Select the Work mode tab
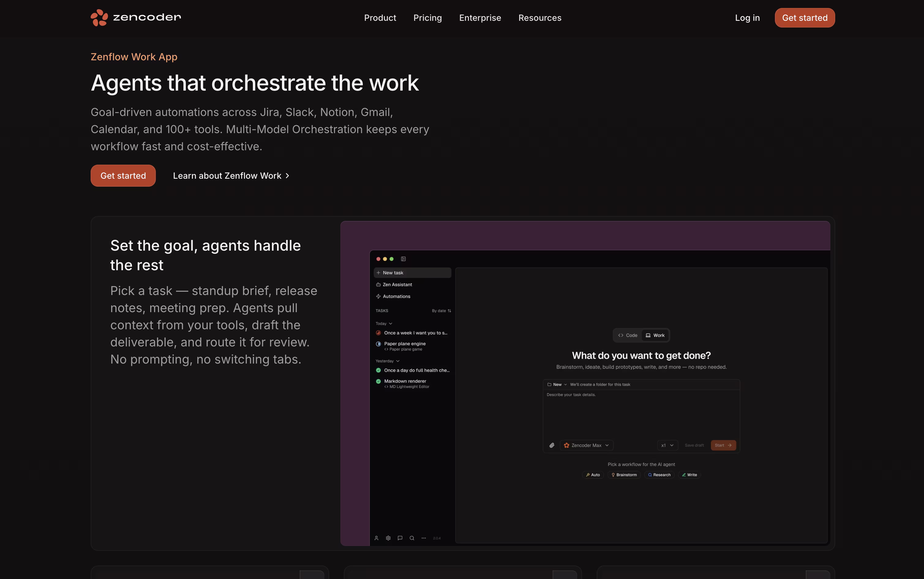Screen dimensions: 924x579 tap(655, 335)
